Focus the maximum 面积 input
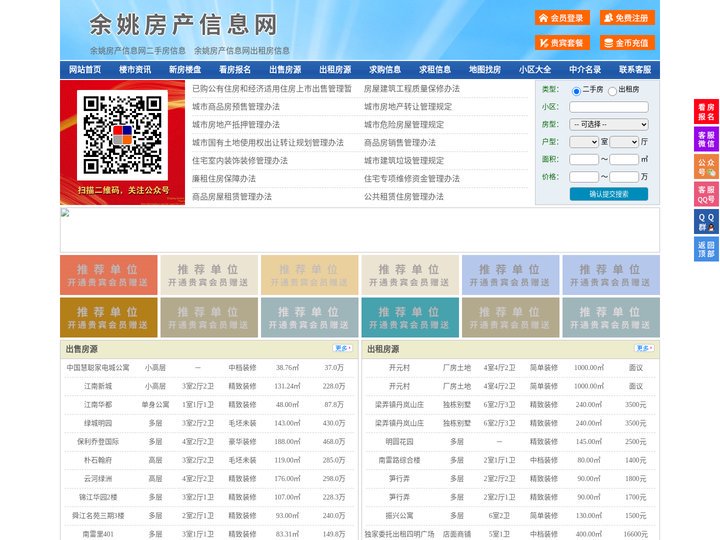 [624, 159]
